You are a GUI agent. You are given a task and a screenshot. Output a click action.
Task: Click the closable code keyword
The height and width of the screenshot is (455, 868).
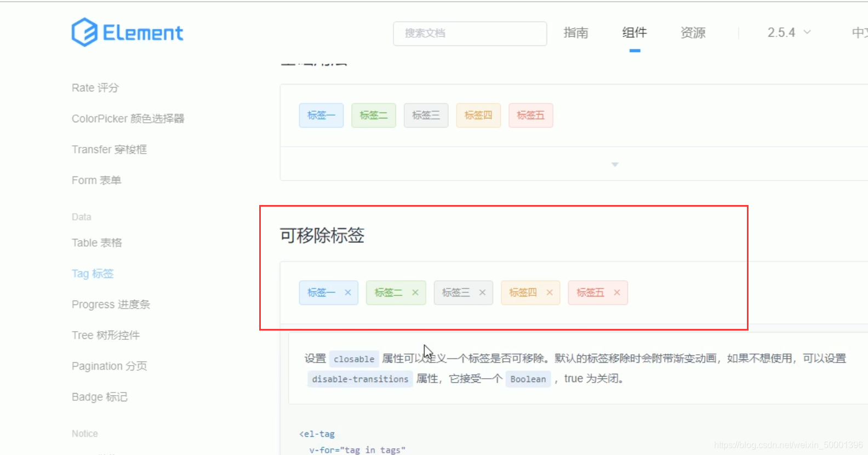point(354,359)
